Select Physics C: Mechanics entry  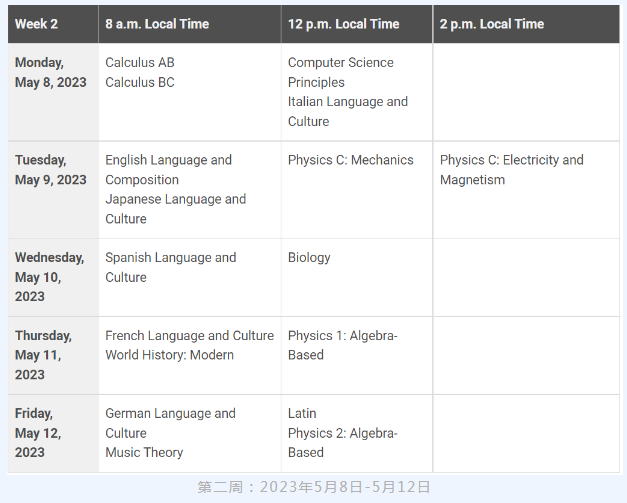coord(350,160)
